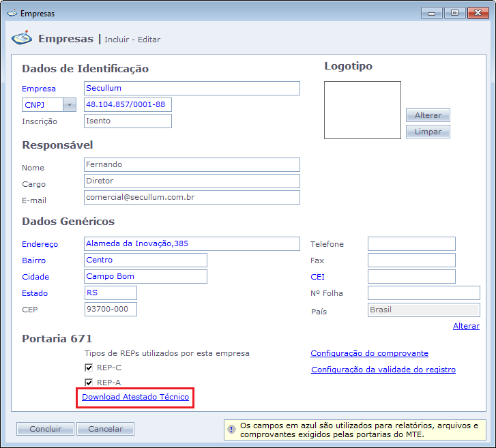Click the Limpar logo button

tap(428, 132)
